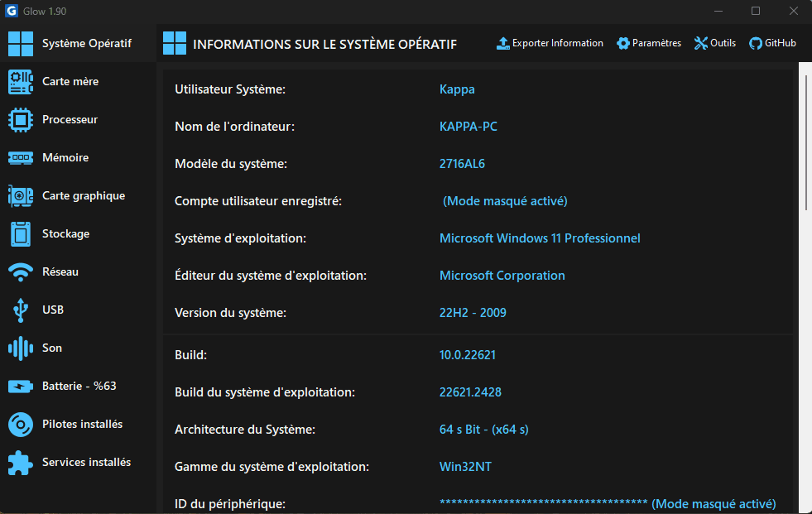Open Paramètres settings

[649, 44]
